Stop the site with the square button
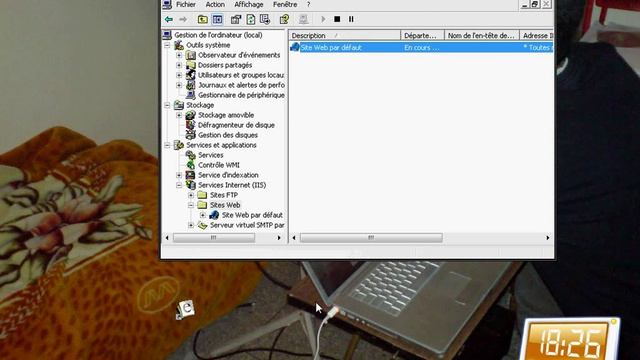 337,19
